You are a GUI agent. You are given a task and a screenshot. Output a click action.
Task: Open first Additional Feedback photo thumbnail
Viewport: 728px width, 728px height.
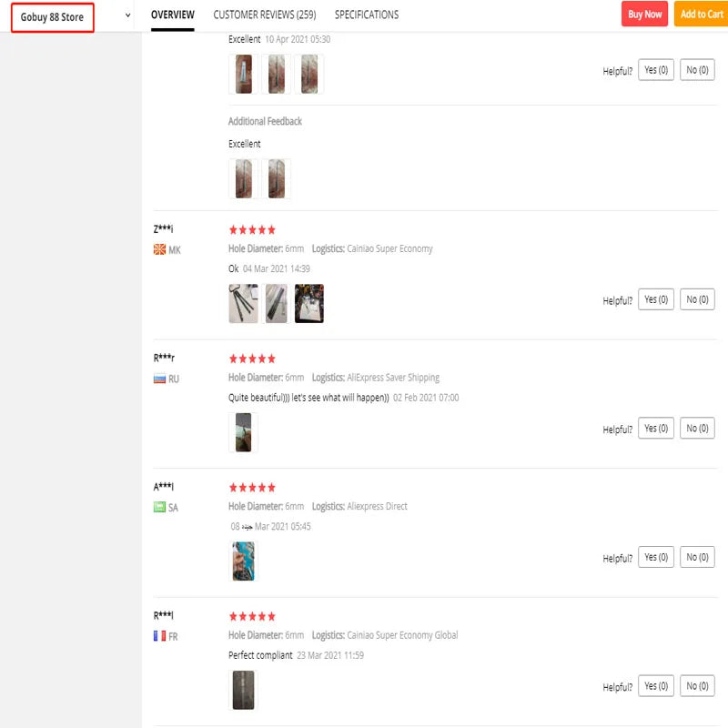[x=243, y=178]
